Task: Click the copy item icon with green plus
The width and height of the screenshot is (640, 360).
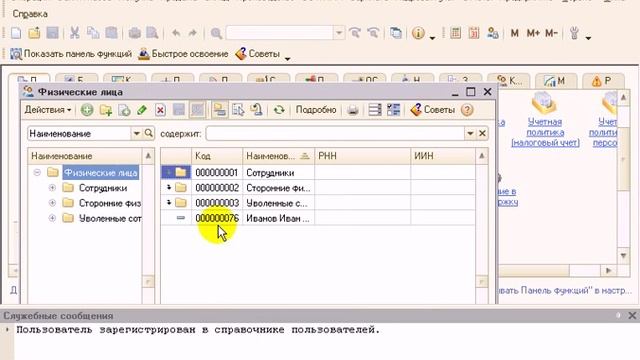Action: [124, 110]
